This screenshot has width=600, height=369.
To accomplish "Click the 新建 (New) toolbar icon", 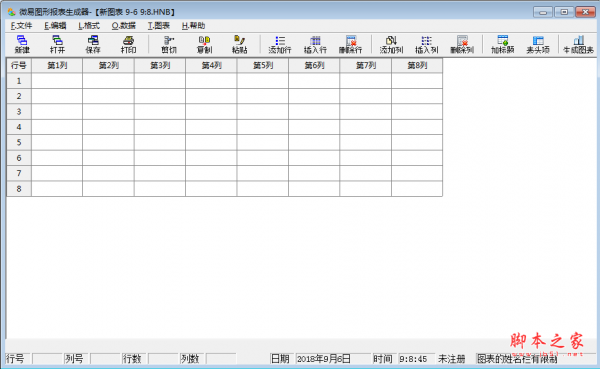I will click(22, 44).
